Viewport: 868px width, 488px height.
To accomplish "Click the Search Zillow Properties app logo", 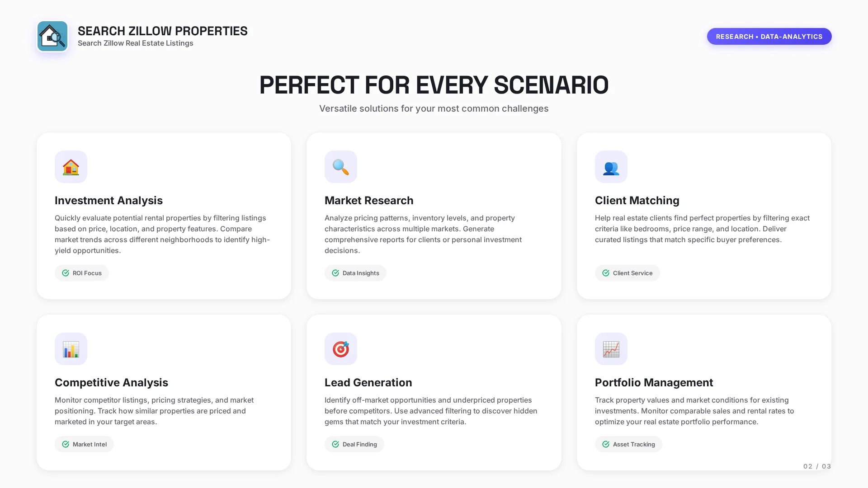I will (52, 36).
